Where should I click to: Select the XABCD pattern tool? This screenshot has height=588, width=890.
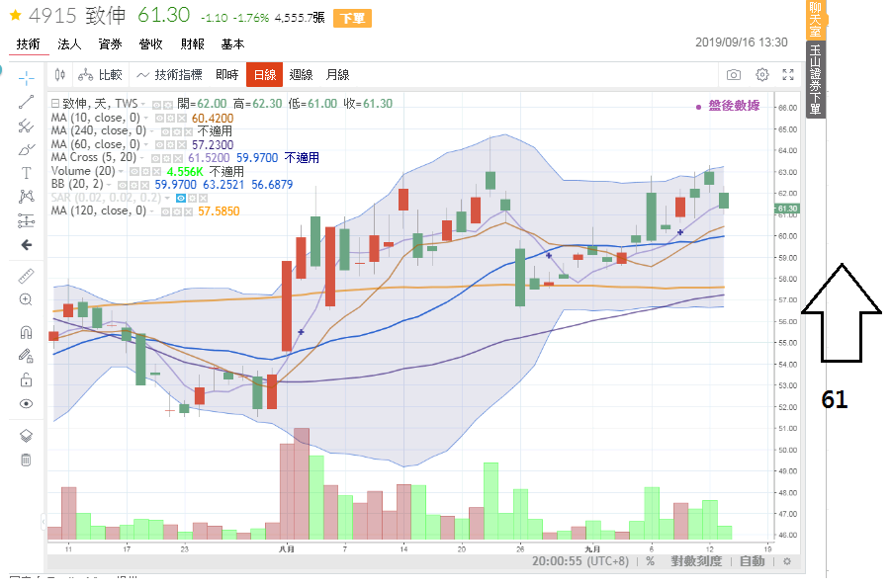pyautogui.click(x=26, y=197)
